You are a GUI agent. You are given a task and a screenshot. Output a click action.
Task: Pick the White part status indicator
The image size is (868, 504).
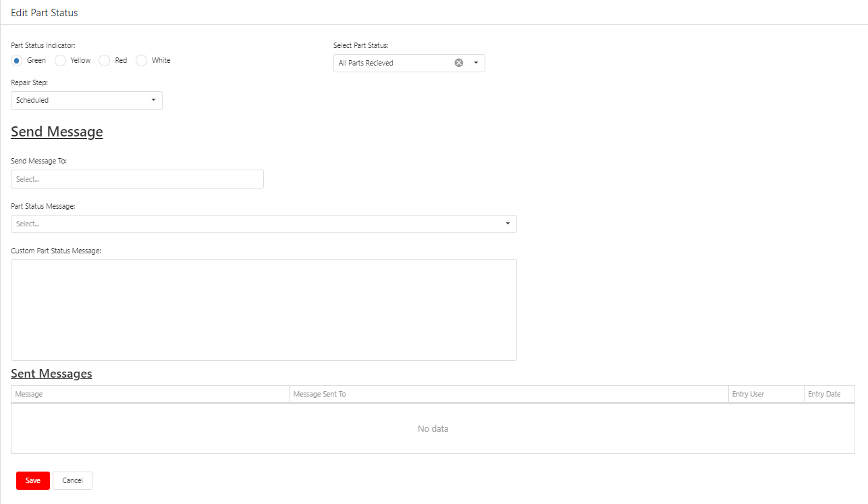pos(142,61)
